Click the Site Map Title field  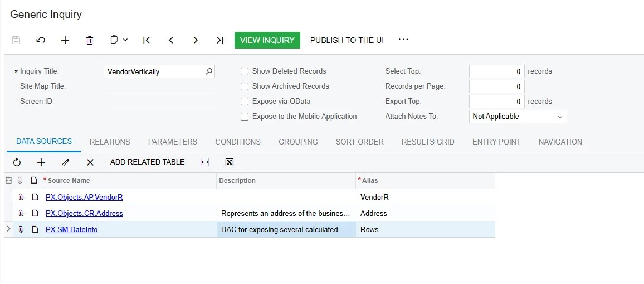[x=159, y=86]
